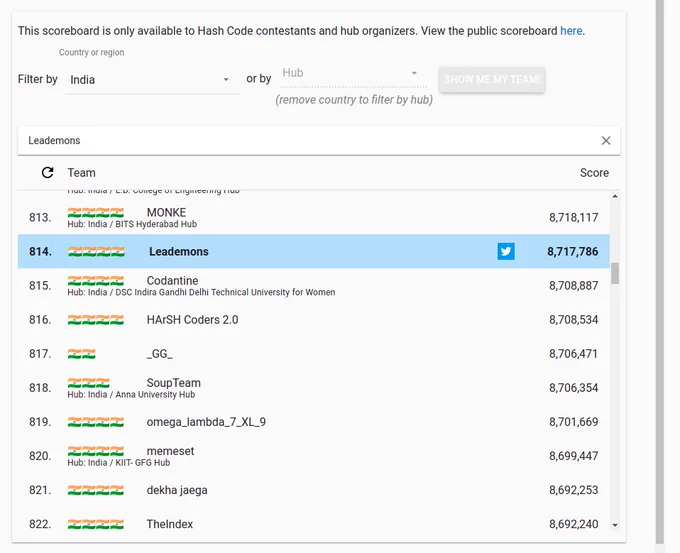This screenshot has height=553, width=680.
Task: Click score 8,708,534 for HArSH Coders
Action: pos(573,320)
